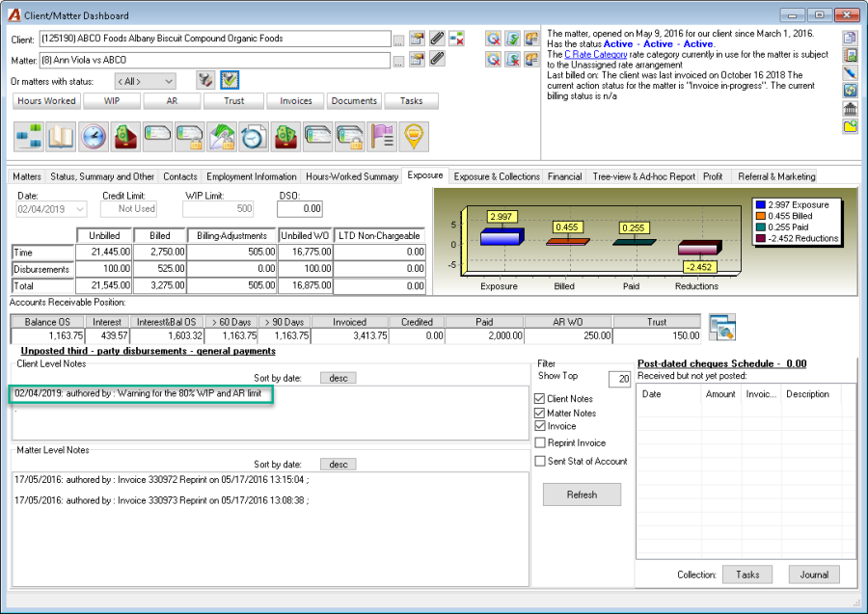The width and height of the screenshot is (868, 614).
Task: Click the yellow map pin icon
Action: [414, 136]
